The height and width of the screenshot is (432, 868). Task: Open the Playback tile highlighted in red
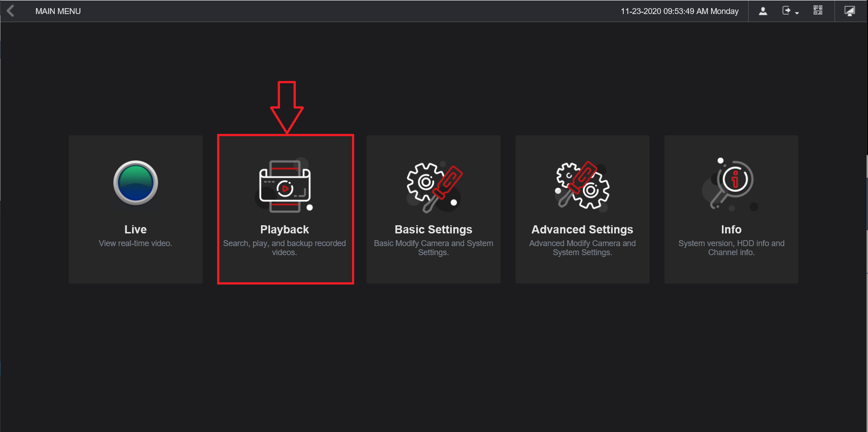[x=285, y=209]
